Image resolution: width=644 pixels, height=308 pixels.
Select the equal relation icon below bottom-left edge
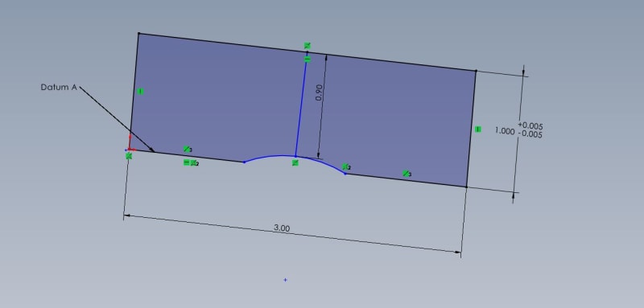click(x=187, y=162)
